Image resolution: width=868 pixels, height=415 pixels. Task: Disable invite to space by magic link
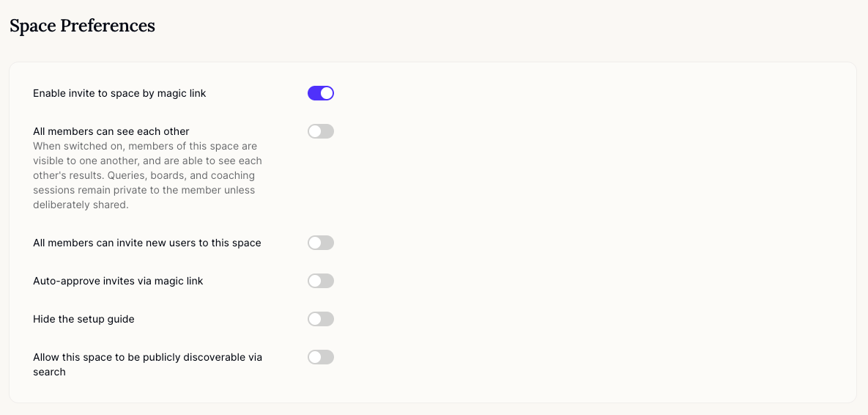321,93
